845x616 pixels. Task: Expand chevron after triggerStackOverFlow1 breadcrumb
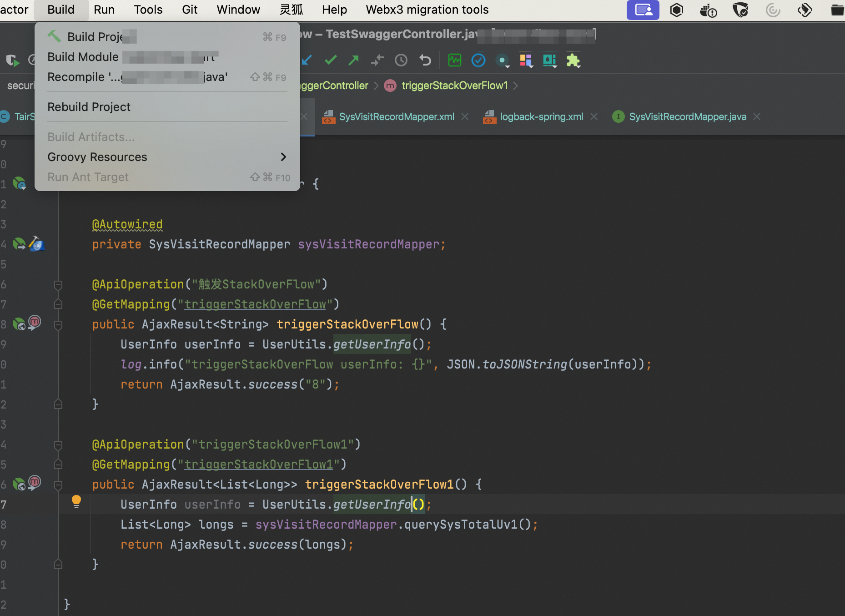pyautogui.click(x=515, y=86)
